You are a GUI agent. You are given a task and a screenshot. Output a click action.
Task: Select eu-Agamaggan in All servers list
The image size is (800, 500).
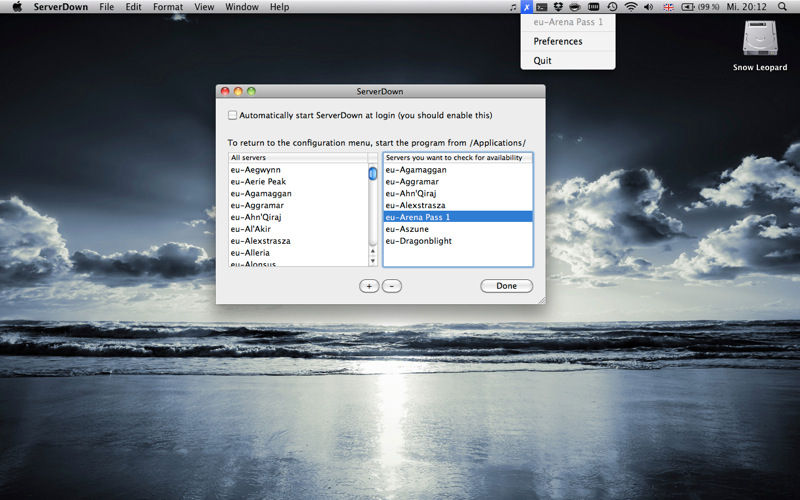298,193
